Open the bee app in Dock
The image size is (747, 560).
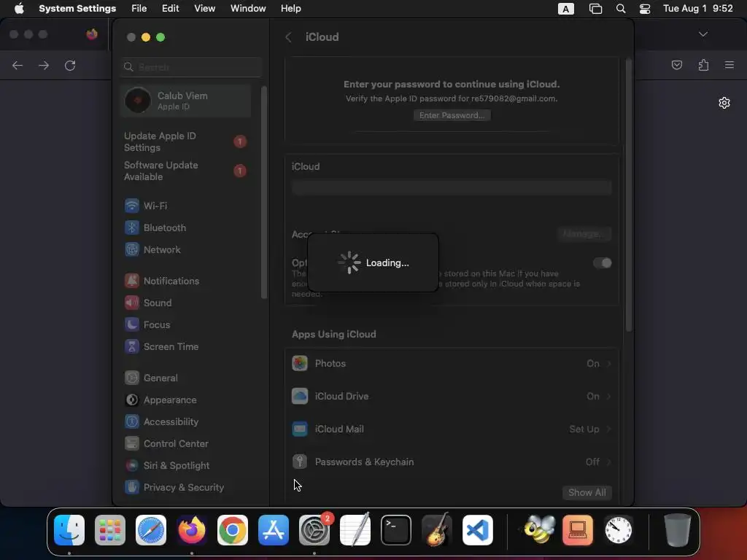click(539, 530)
